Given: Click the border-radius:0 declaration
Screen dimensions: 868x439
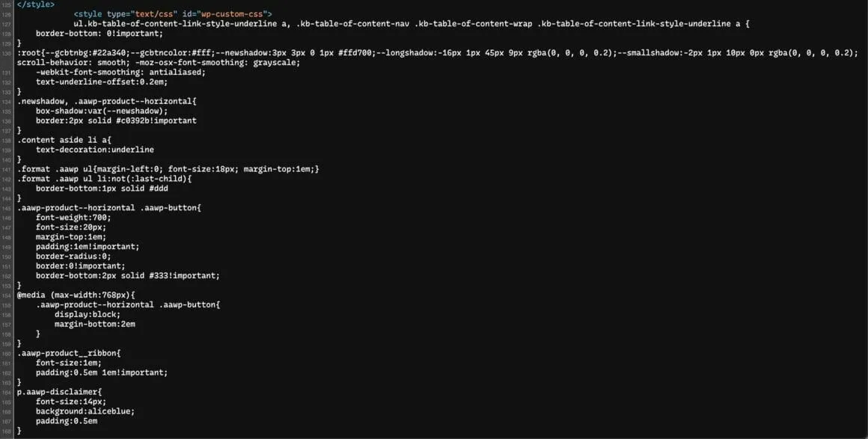Looking at the screenshot, I should pos(75,256).
